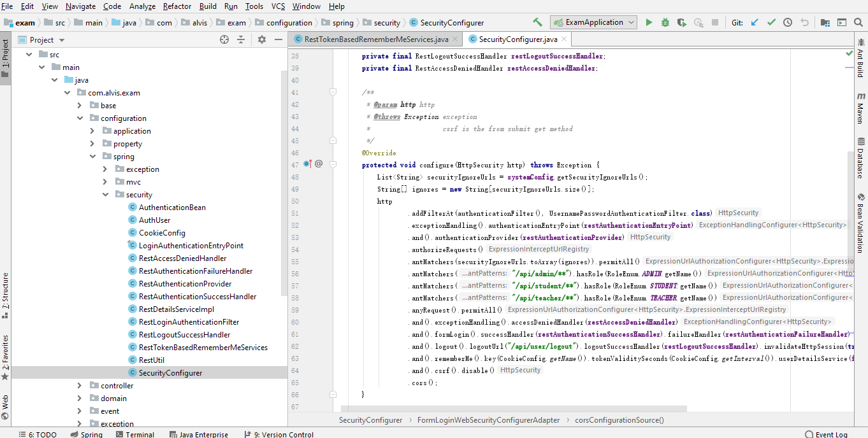The image size is (868, 438).
Task: Collapse All nodes in Project panel
Action: 242,39
